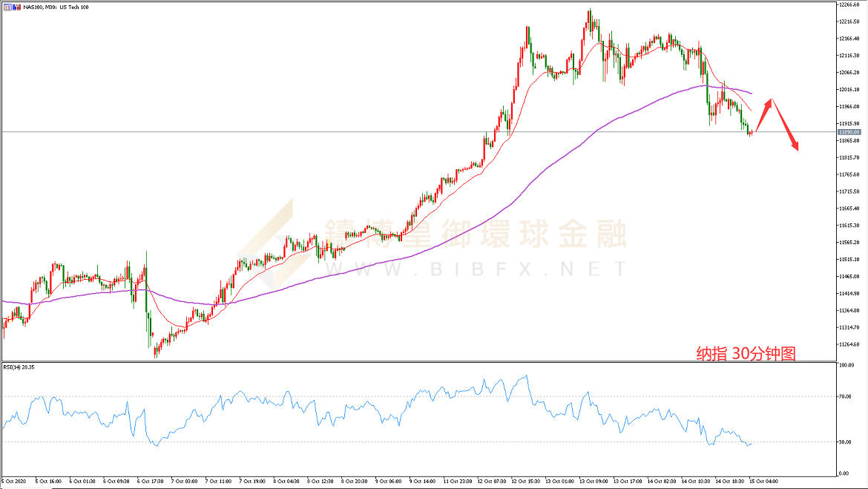Click the 12016.10 price level on axis
This screenshot has width=868, height=489.
click(x=848, y=90)
